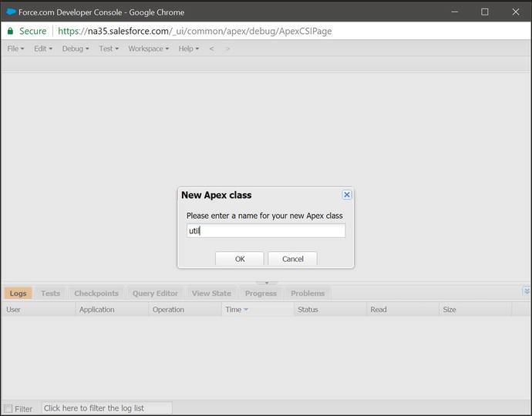Image resolution: width=532 pixels, height=416 pixels.
Task: Sort logs by User column
Action: pyautogui.click(x=38, y=310)
